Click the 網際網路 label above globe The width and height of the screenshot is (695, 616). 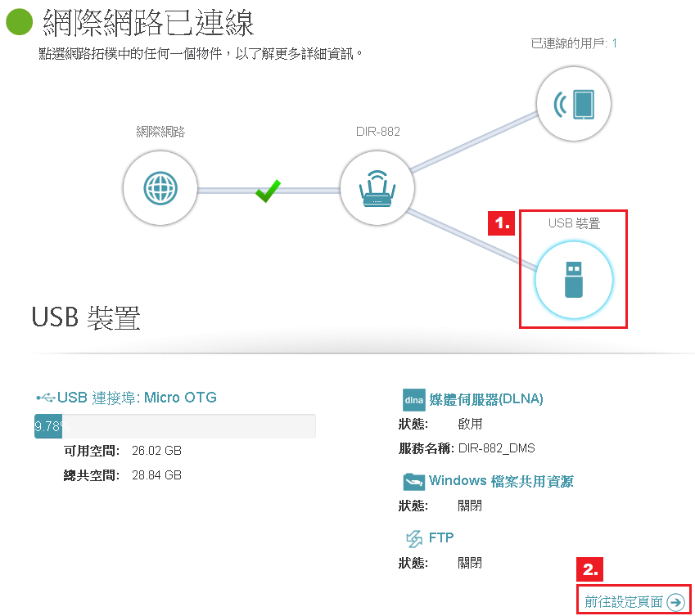(x=160, y=131)
